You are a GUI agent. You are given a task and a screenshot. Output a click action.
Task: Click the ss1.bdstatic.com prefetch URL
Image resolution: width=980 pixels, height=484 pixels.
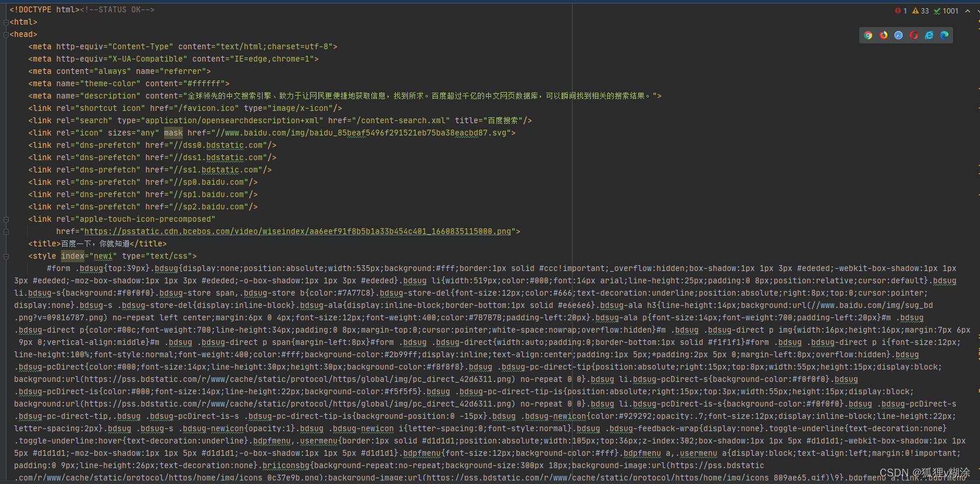click(220, 170)
